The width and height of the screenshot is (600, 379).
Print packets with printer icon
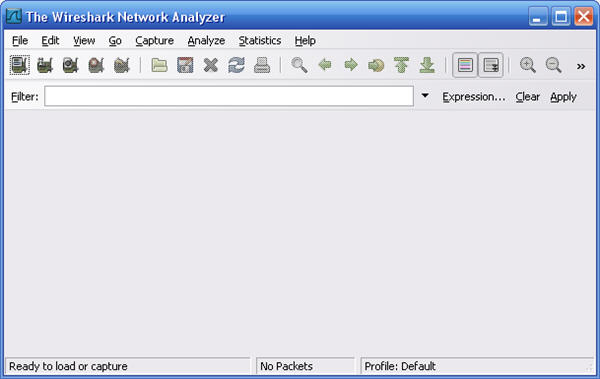click(x=262, y=65)
